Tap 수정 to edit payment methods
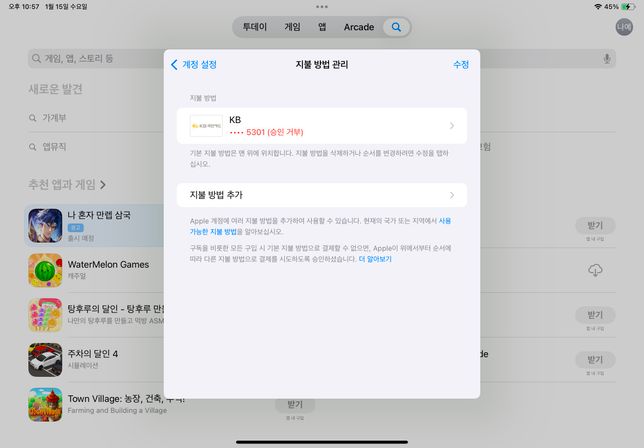644x448 pixels. point(460,64)
